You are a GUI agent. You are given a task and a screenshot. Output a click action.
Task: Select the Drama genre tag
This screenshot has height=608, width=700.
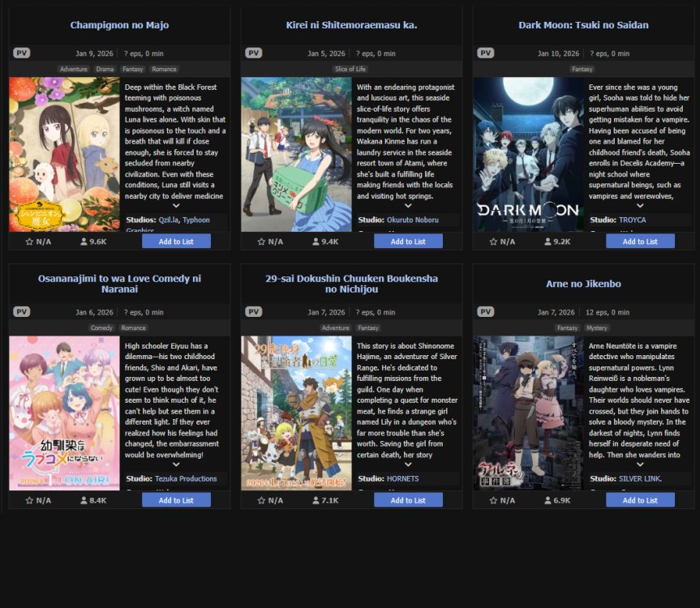105,69
